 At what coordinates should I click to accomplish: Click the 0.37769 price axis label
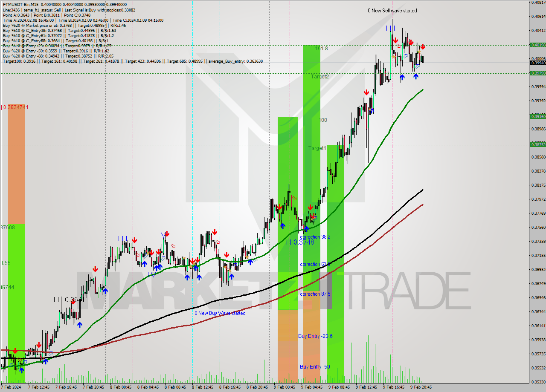pyautogui.click(x=538, y=213)
